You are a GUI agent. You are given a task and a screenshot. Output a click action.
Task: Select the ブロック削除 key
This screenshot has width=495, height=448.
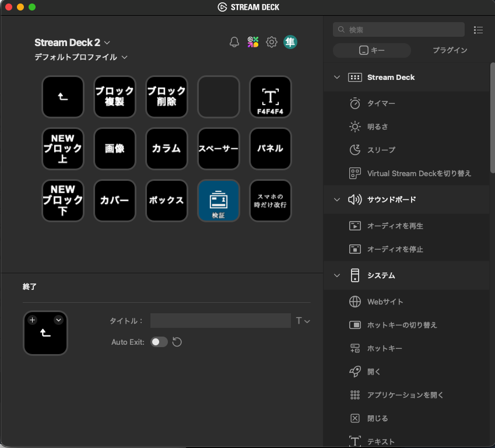tap(166, 97)
